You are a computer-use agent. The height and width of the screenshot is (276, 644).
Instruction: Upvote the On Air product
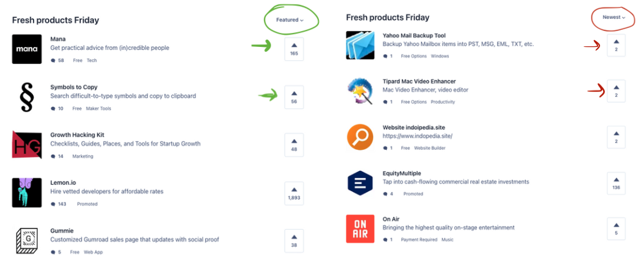616,228
